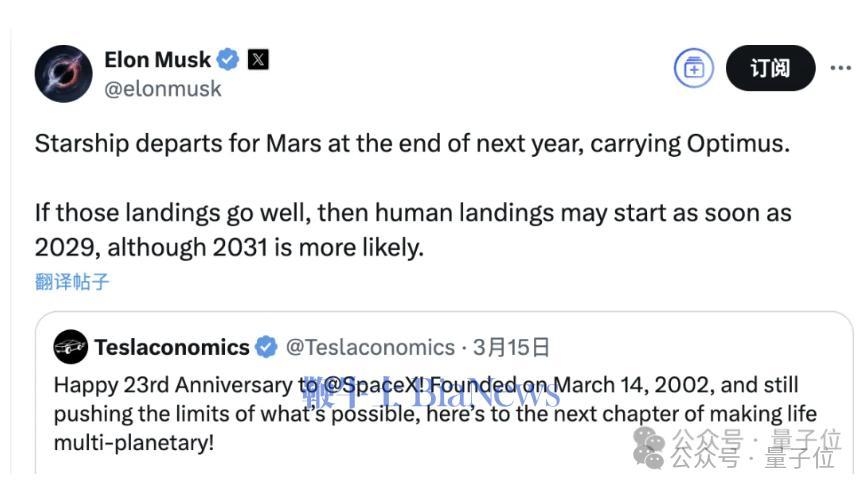Open the @elonmusk handle
Image resolution: width=862 pixels, height=492 pixels.
tap(163, 89)
